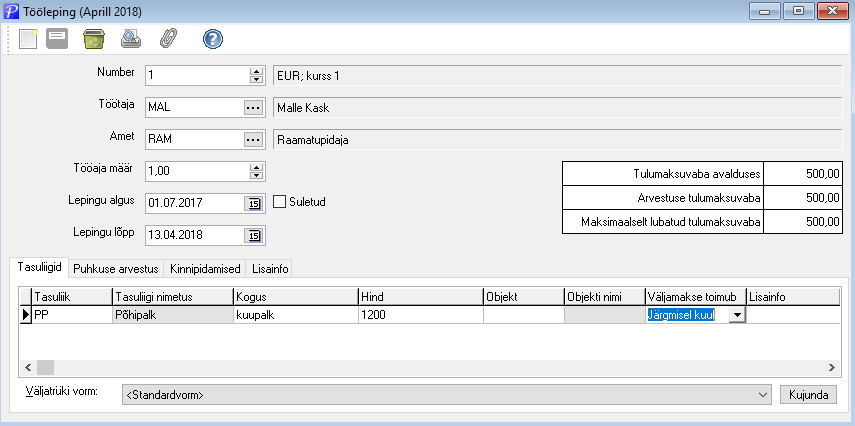Click the new document toolbar icon
Image resolution: width=855 pixels, height=426 pixels.
pyautogui.click(x=28, y=39)
